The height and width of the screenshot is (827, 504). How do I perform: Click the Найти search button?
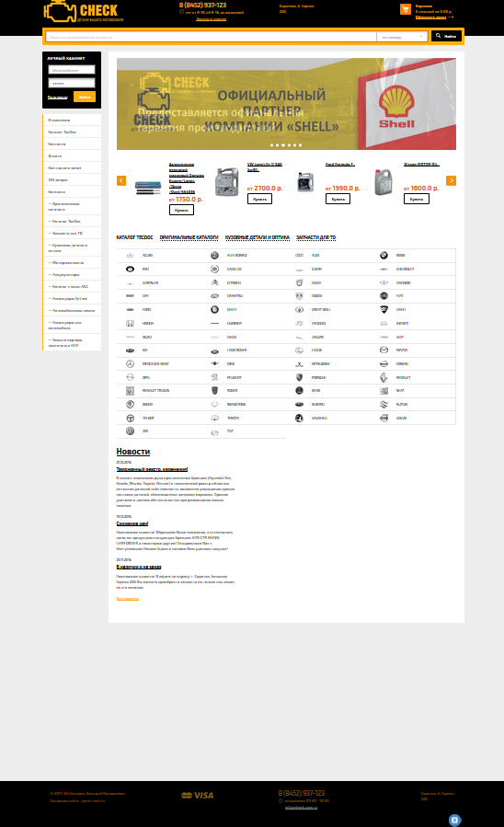[x=447, y=36]
